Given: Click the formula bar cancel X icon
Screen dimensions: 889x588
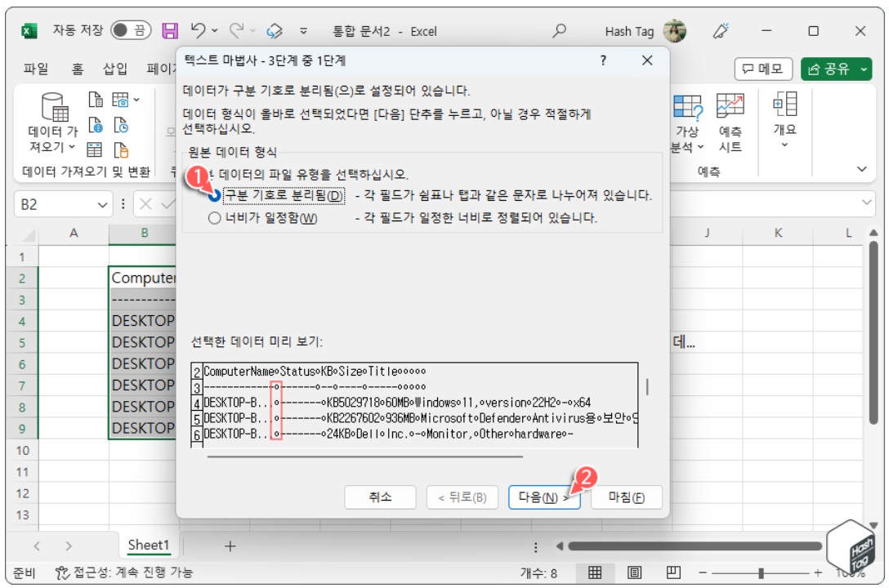Looking at the screenshot, I should click(x=145, y=204).
